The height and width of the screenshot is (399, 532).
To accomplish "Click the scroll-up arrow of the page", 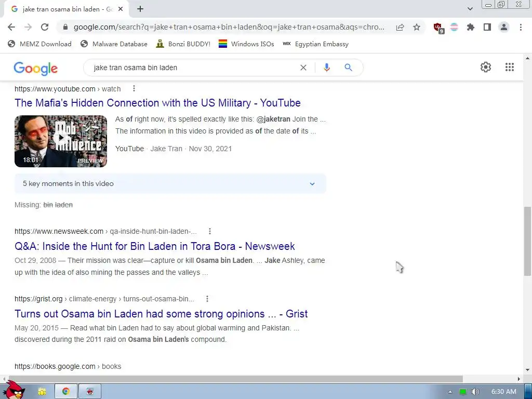I will coord(527,58).
